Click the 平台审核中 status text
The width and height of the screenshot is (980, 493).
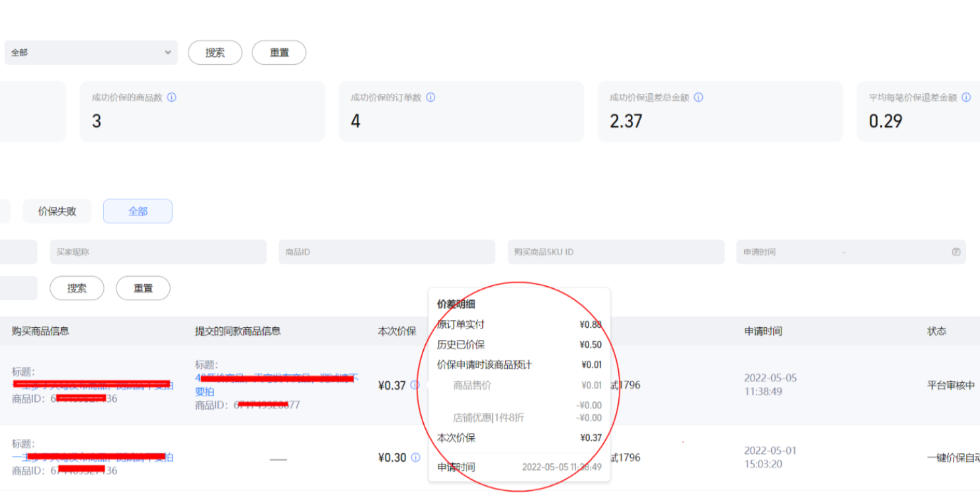click(951, 385)
